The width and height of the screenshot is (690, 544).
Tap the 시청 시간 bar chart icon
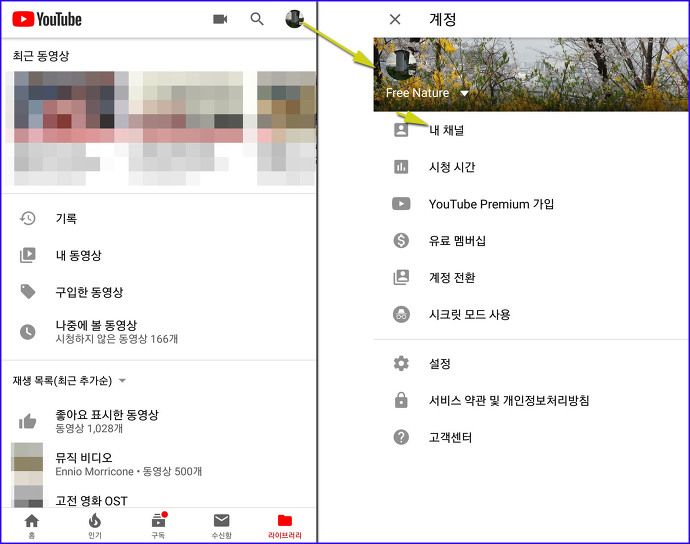[401, 167]
